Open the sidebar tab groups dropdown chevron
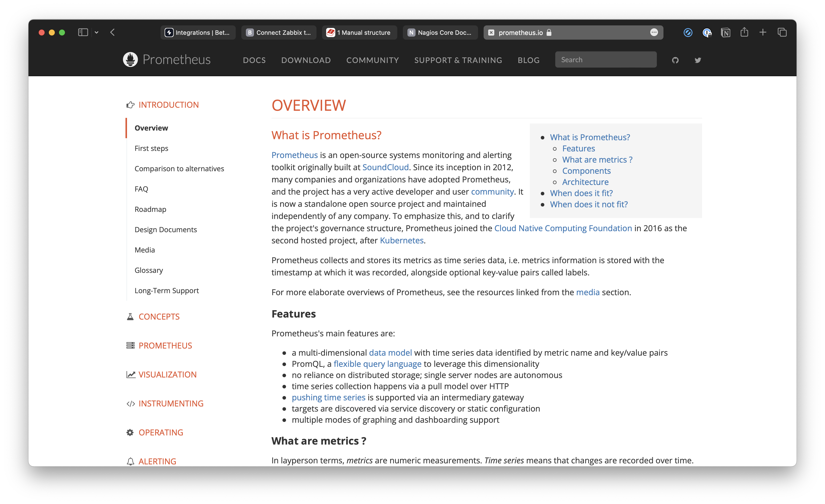 click(x=97, y=33)
